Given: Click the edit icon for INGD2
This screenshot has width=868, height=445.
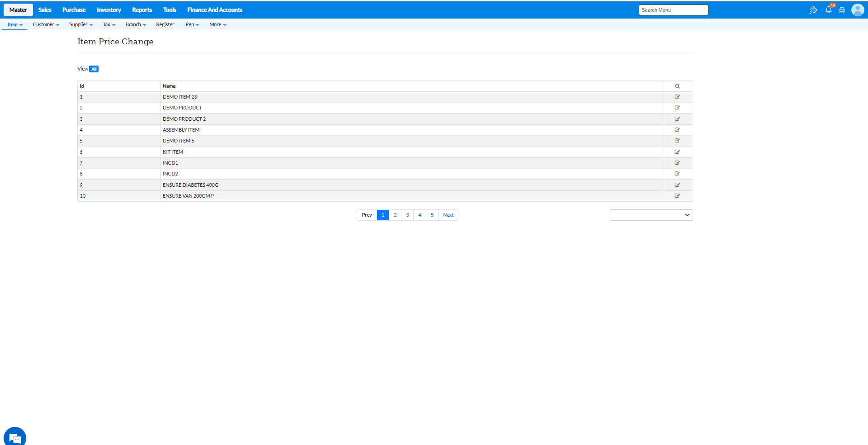Looking at the screenshot, I should pos(677,174).
